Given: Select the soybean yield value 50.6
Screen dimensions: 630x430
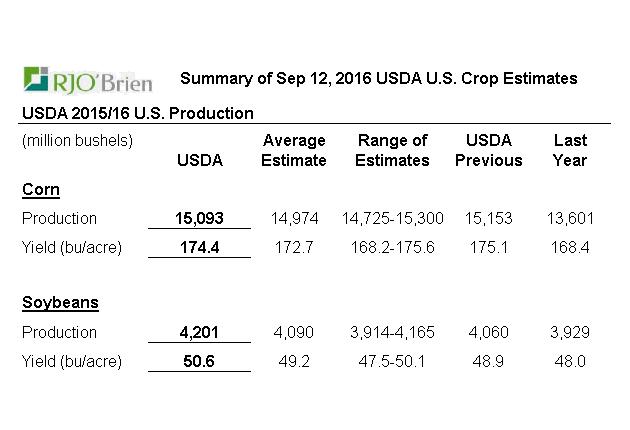Looking at the screenshot, I should (199, 361).
